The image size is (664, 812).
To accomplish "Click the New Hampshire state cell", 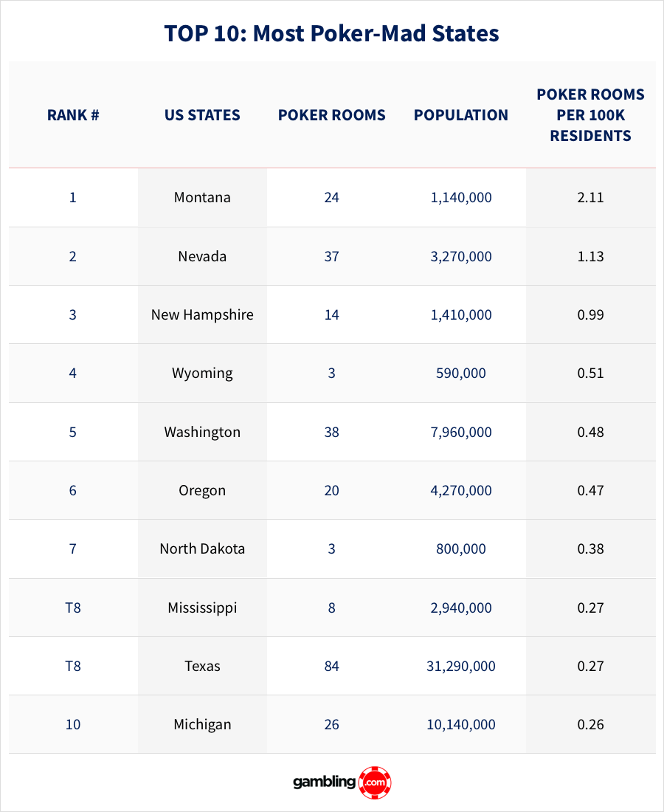I will tap(202, 314).
